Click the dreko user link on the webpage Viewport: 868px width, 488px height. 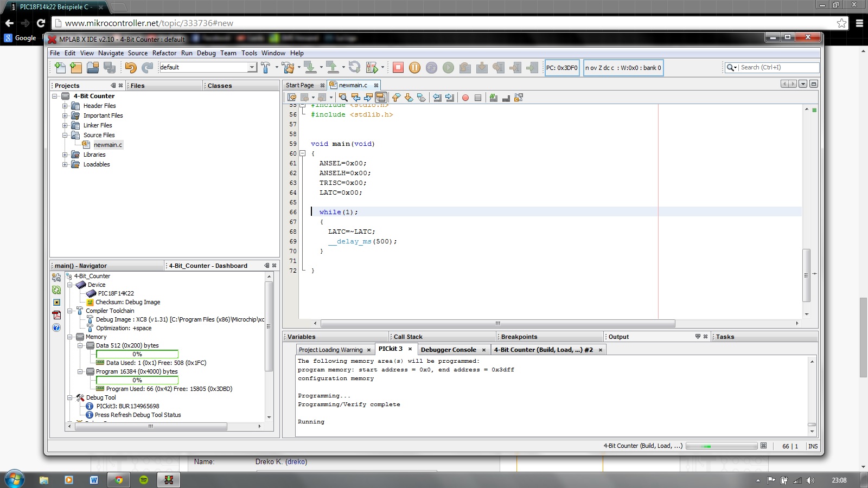click(297, 462)
